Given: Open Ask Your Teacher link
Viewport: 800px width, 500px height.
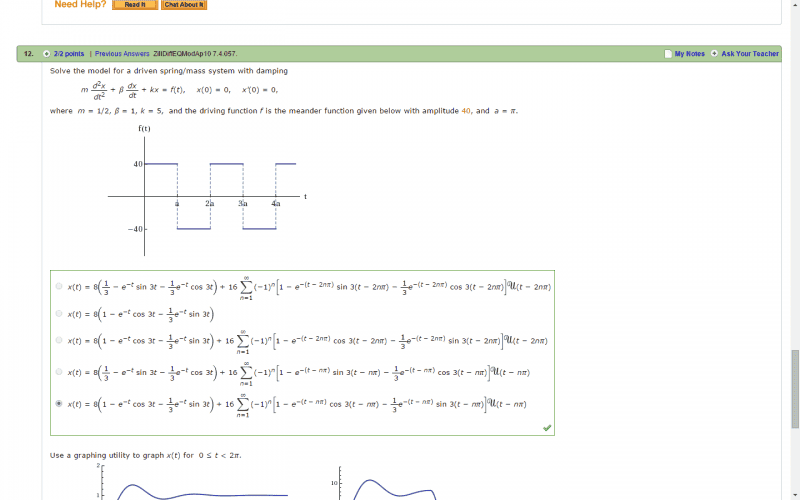Looking at the screenshot, I should point(750,54).
